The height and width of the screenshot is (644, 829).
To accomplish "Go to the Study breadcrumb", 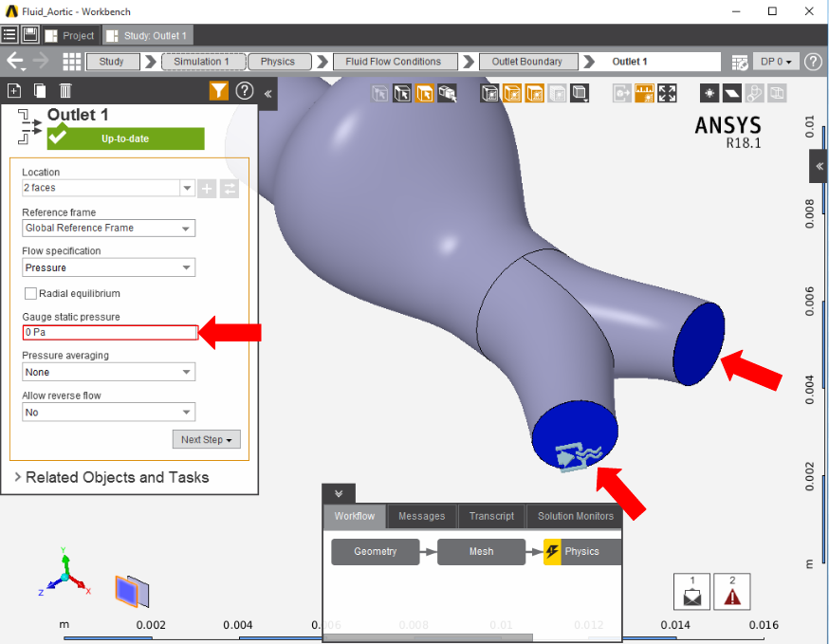I will pyautogui.click(x=112, y=62).
